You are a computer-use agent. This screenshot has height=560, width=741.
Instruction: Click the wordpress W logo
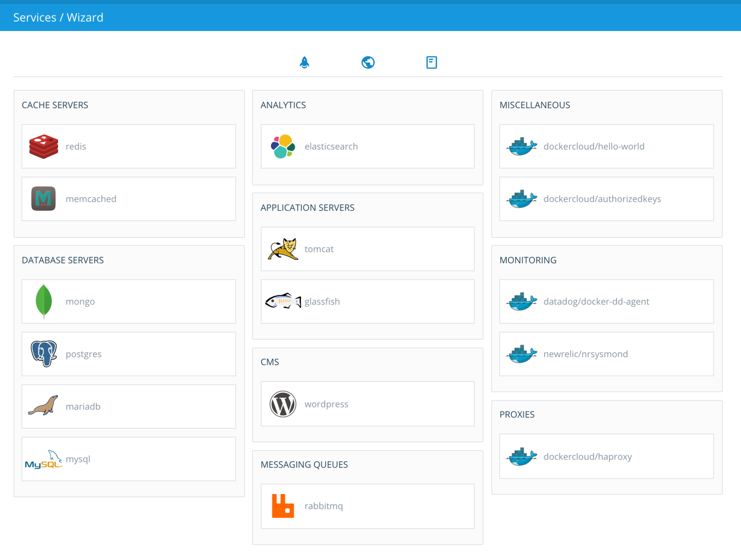[283, 404]
